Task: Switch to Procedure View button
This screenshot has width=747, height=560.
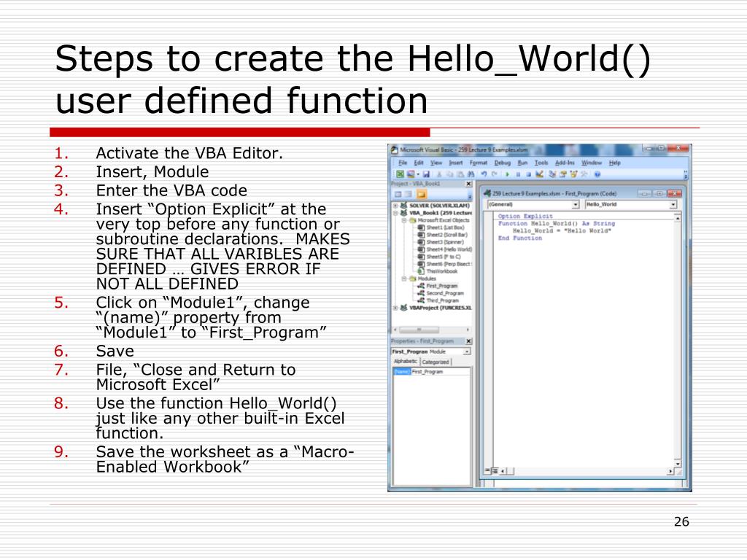Action: click(x=487, y=471)
